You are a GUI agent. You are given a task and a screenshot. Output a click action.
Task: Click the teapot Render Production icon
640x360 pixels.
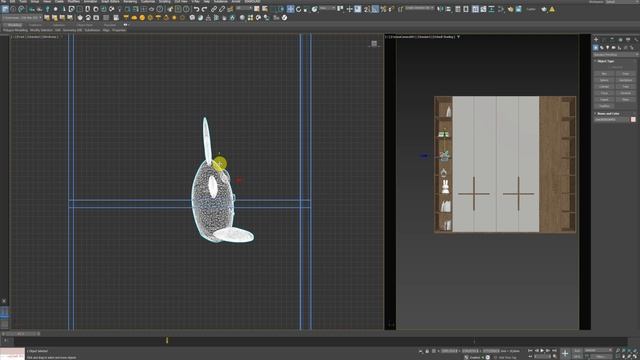tap(544, 9)
